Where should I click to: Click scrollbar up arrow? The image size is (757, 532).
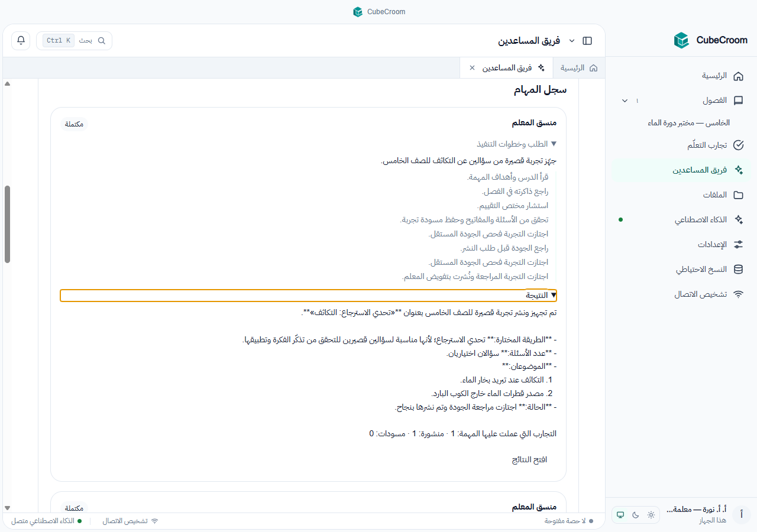point(7,84)
